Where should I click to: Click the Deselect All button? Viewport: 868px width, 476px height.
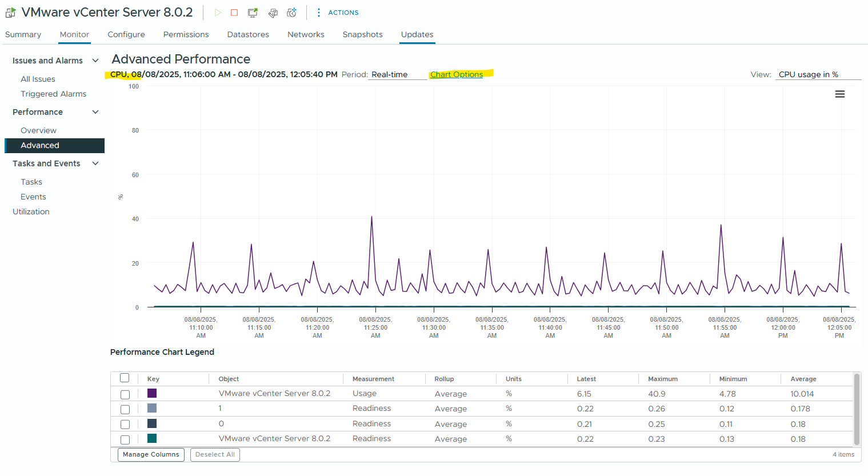click(x=215, y=455)
